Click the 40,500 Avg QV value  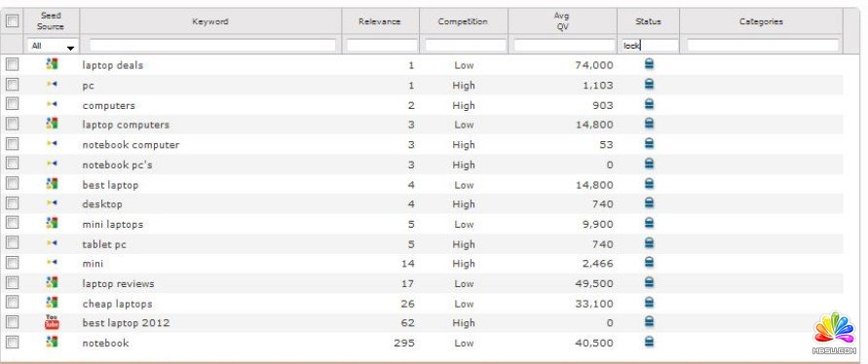594,343
